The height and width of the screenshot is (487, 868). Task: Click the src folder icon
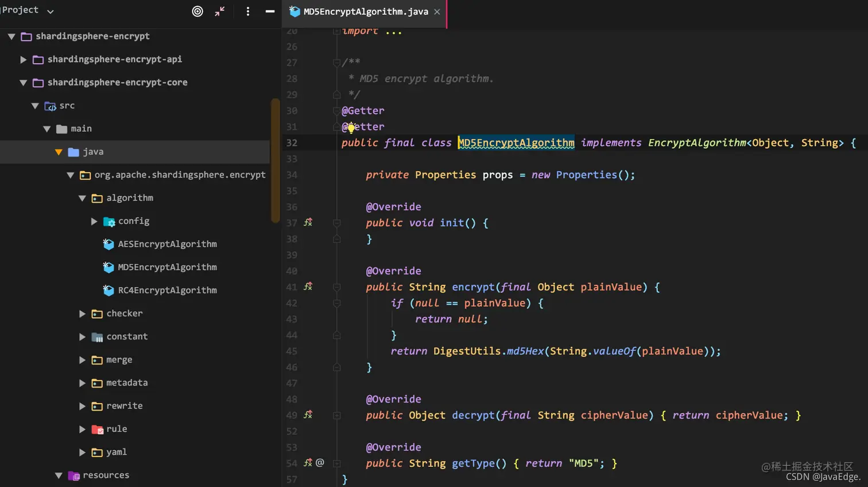tap(50, 106)
